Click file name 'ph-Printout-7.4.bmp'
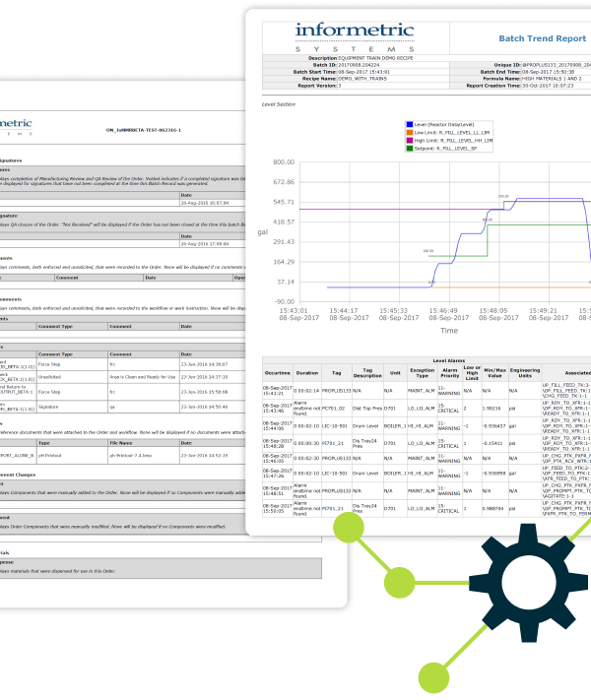591x700 pixels. (131, 456)
